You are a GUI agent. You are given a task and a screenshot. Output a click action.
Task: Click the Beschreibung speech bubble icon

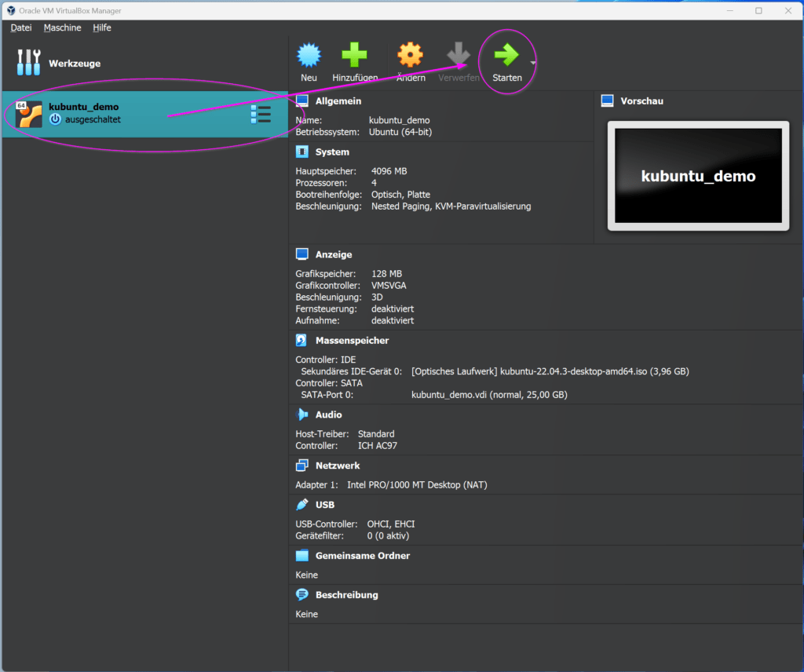302,594
